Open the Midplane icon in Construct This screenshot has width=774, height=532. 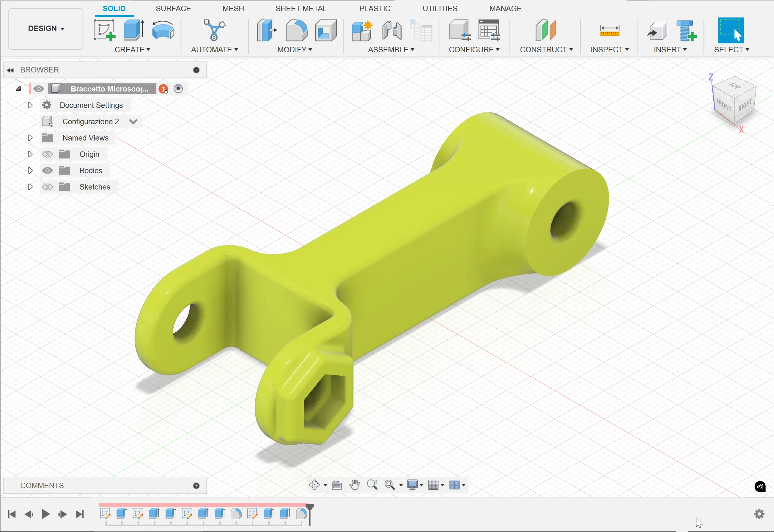[x=546, y=30]
